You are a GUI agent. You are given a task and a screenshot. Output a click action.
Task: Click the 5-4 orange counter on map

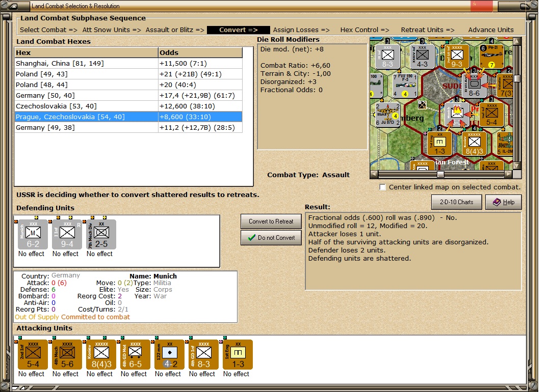pyautogui.click(x=491, y=115)
